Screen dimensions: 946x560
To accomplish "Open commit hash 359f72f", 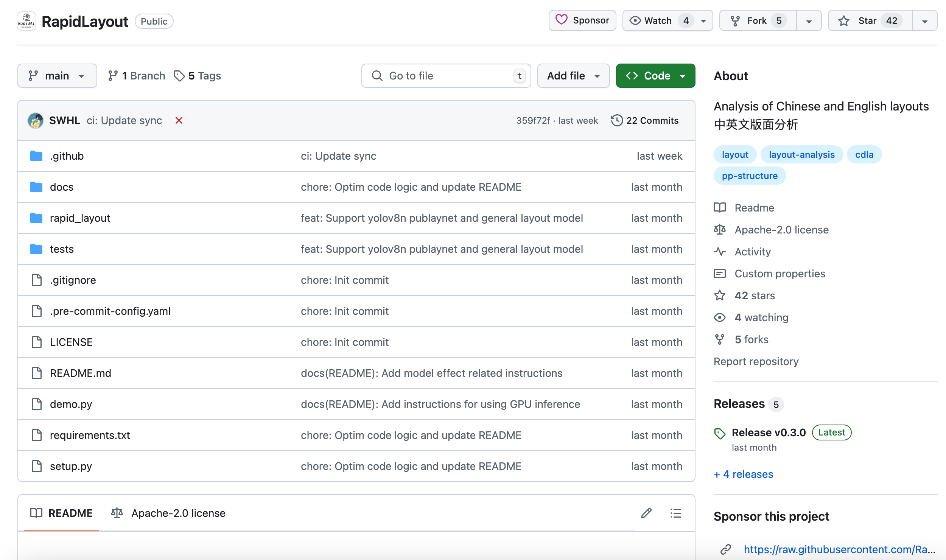I will (x=533, y=120).
